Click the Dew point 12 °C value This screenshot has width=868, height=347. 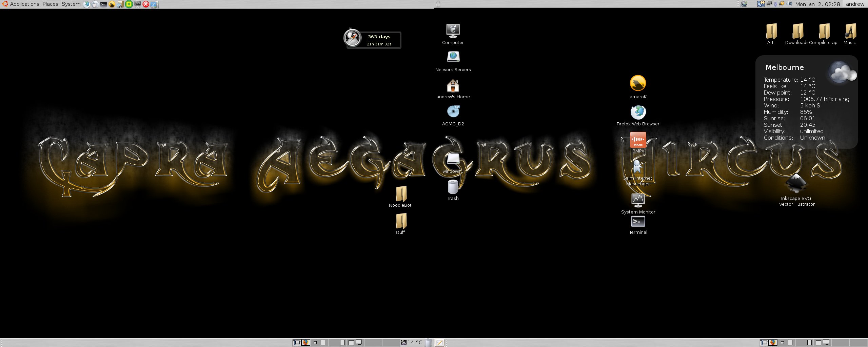point(807,93)
